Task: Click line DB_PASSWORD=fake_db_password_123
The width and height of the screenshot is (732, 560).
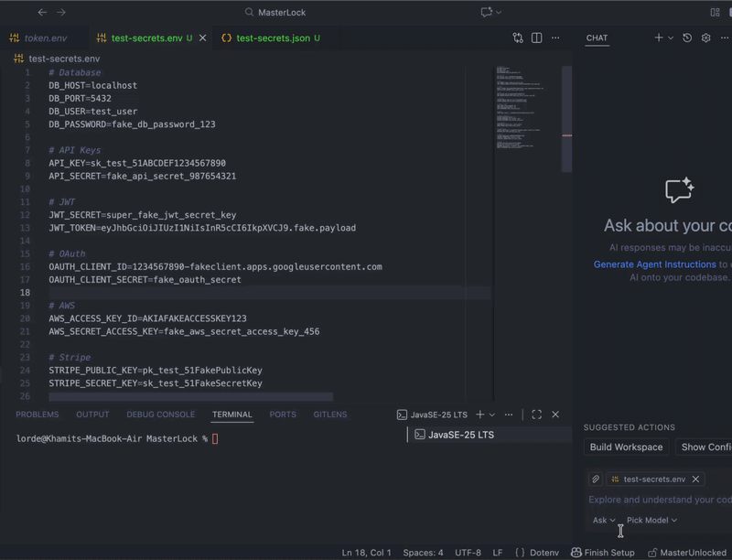Action: [132, 124]
